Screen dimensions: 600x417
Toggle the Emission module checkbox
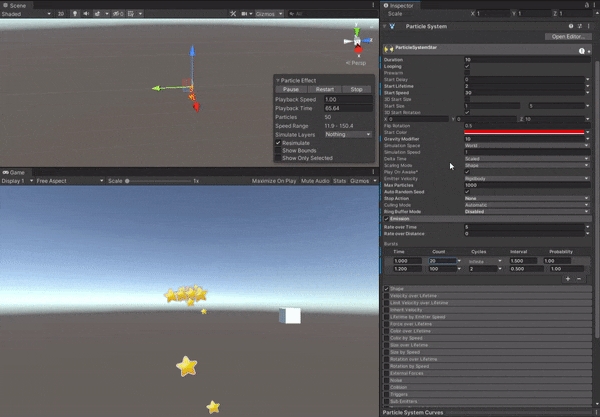click(386, 219)
